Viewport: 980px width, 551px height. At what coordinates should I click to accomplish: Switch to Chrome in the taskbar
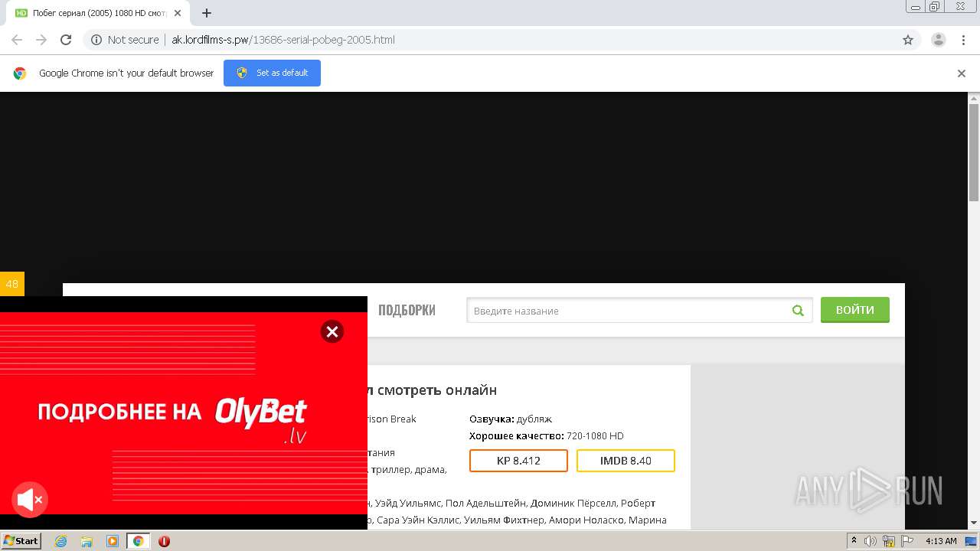pos(138,541)
